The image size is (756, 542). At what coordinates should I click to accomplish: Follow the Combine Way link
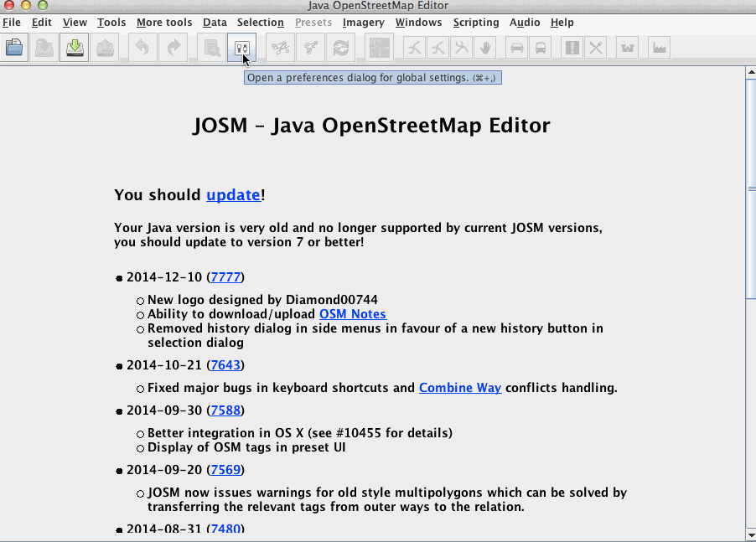(x=460, y=388)
